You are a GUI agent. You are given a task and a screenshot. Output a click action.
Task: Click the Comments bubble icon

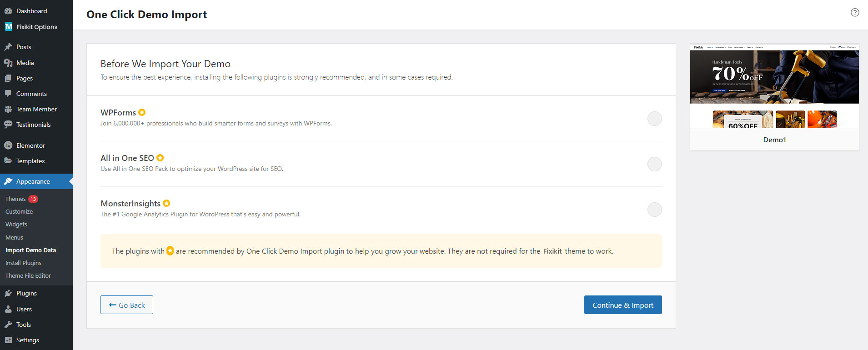click(x=8, y=94)
